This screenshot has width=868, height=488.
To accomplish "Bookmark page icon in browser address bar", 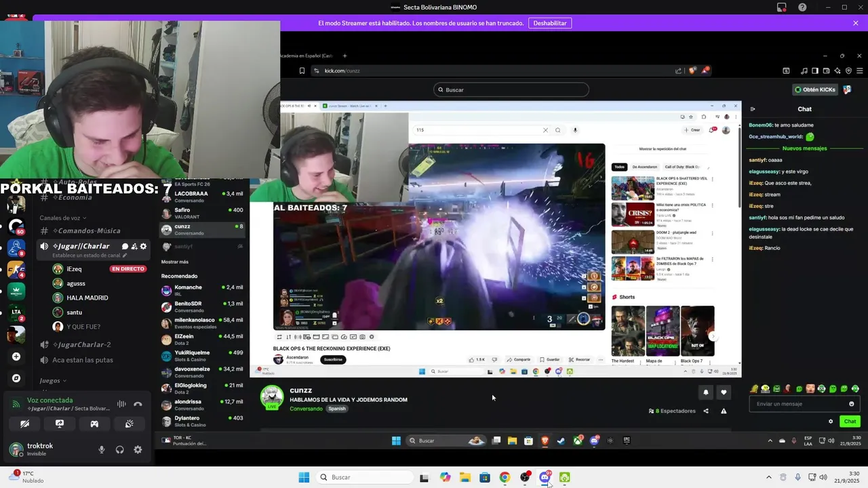I will (302, 70).
